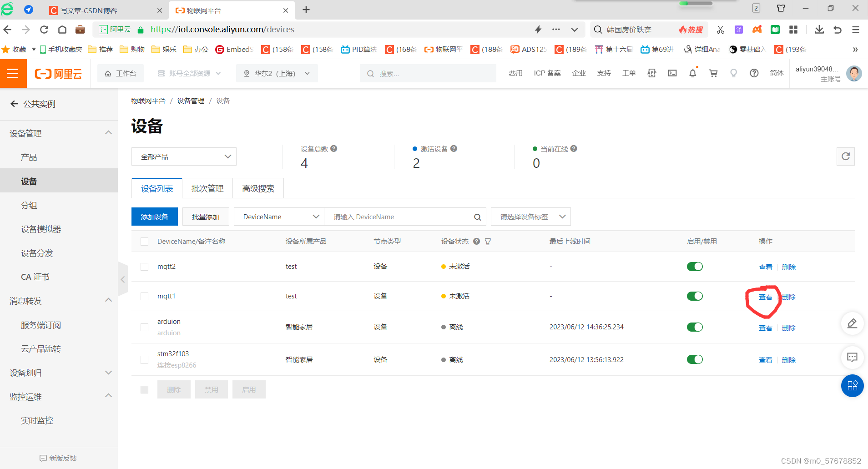Image resolution: width=868 pixels, height=469 pixels.
Task: Open the device status filter funnel
Action: tap(488, 242)
